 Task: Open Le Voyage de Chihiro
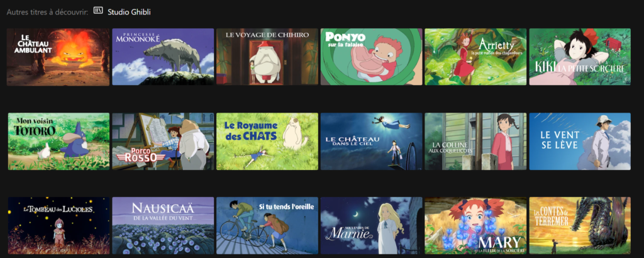point(267,57)
